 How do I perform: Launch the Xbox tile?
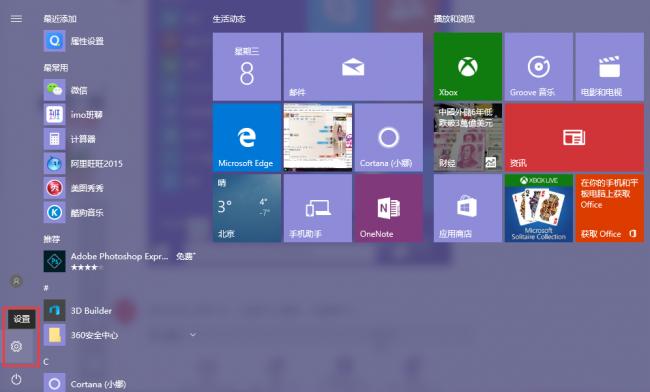click(468, 67)
